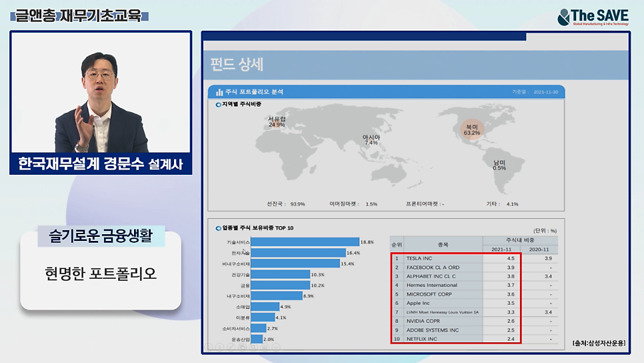Click the next slide play arrow control
This screenshot has height=363, width=644.
pos(220,348)
